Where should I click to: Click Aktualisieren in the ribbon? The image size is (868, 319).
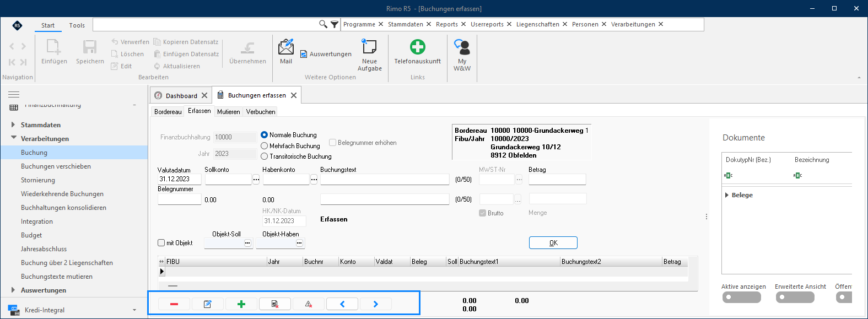click(177, 66)
